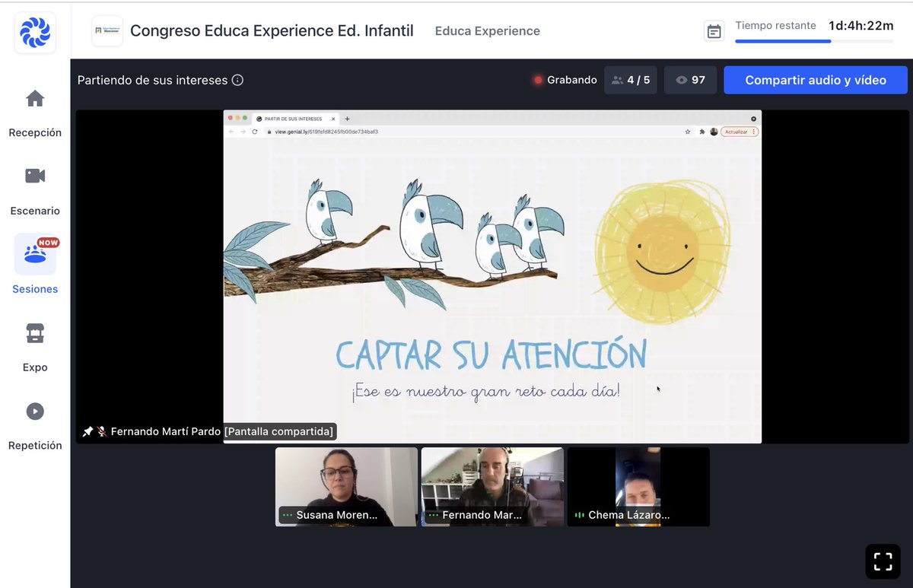Click the Partiendo de sus intereses title
Viewport: 913px width, 588px height.
pos(152,80)
